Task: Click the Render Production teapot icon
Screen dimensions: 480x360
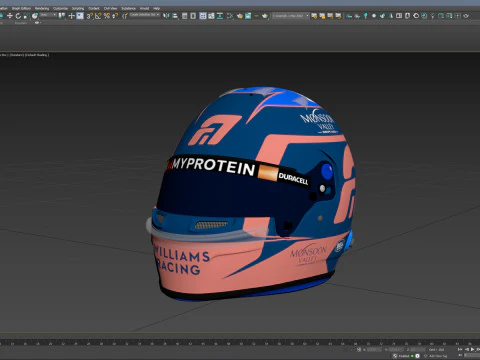Action: (x=265, y=16)
